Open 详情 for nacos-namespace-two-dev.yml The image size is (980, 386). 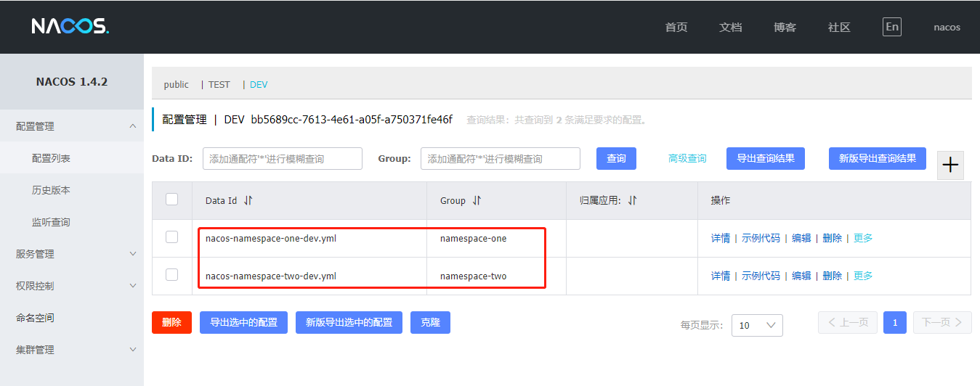[721, 276]
